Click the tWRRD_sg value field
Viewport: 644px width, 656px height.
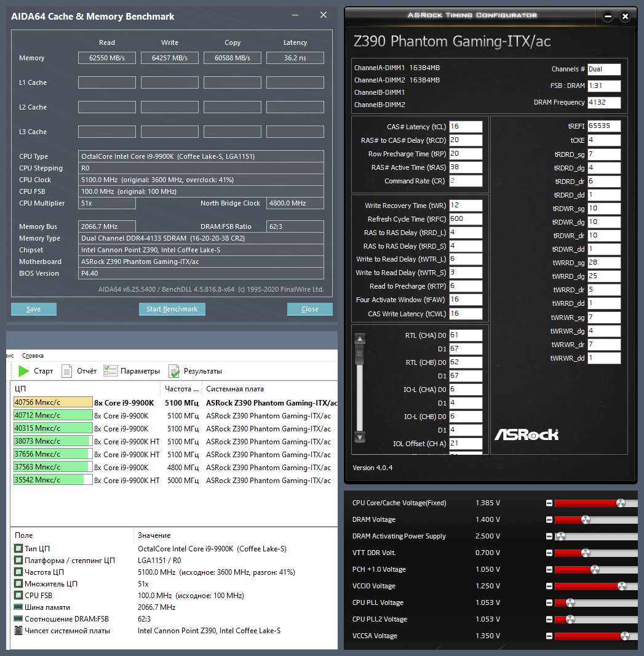point(604,263)
